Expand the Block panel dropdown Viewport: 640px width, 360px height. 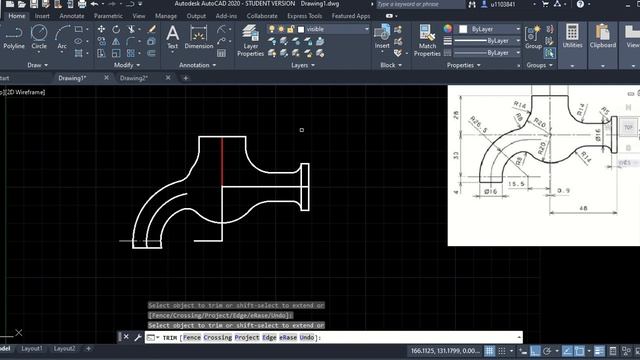(x=391, y=65)
